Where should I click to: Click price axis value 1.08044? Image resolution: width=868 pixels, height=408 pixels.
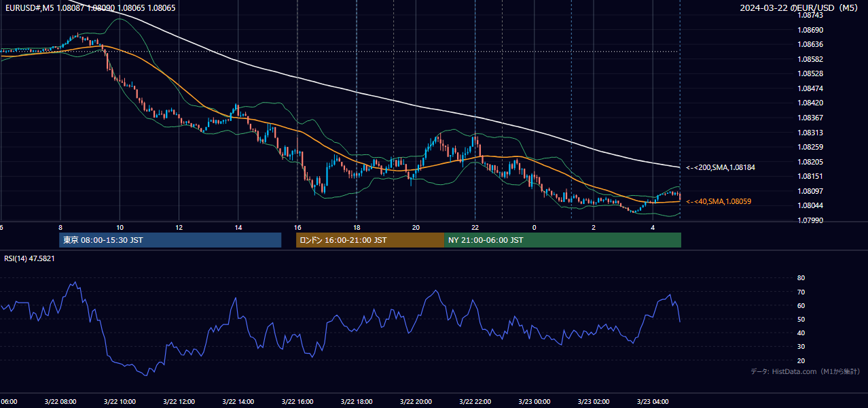(x=809, y=205)
